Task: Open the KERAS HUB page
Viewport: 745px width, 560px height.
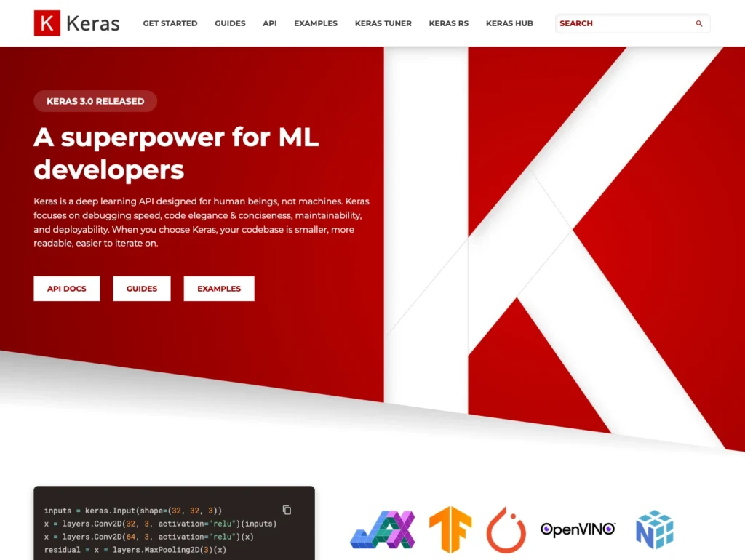Action: point(509,23)
